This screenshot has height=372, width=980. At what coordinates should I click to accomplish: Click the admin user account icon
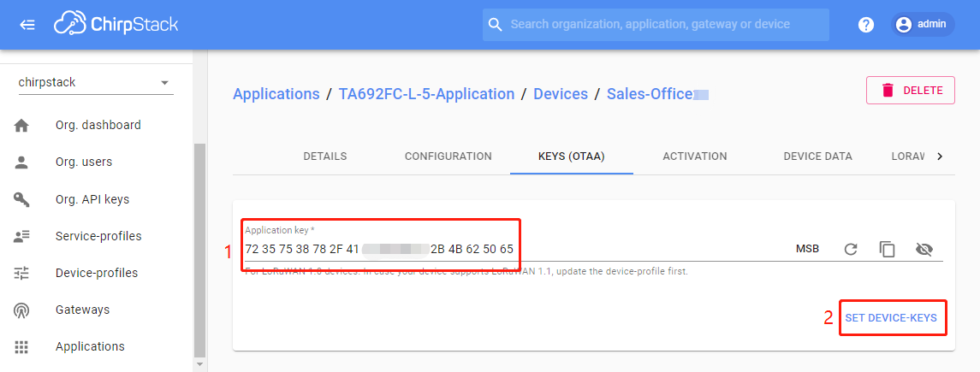[x=904, y=25]
